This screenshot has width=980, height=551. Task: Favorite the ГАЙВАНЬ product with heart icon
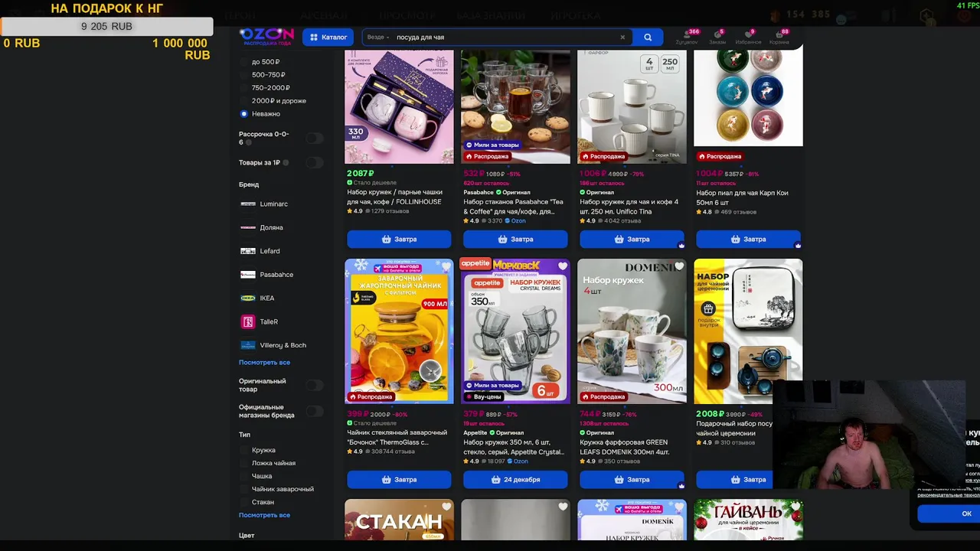point(795,507)
